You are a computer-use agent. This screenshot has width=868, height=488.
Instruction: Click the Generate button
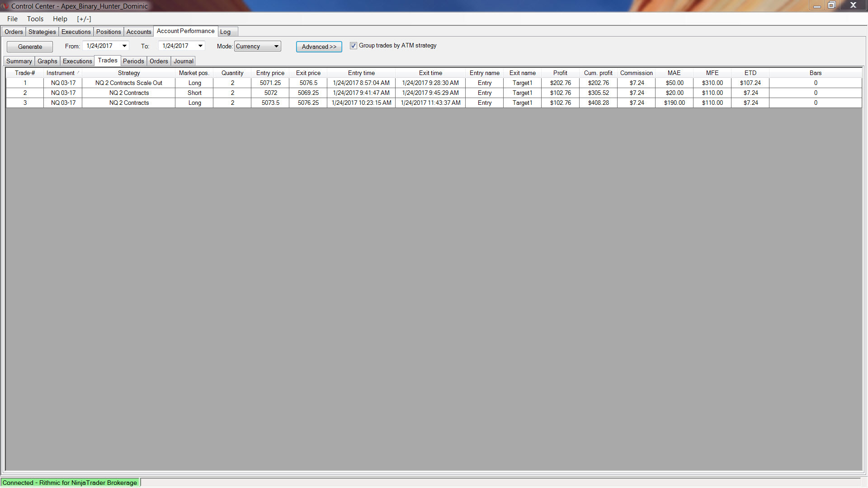pos(30,47)
